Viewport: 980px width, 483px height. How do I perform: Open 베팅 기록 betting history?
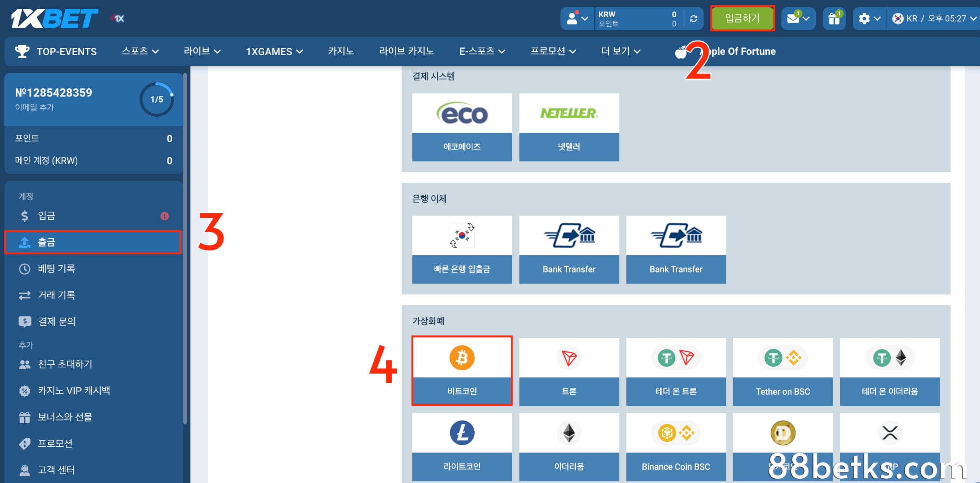coord(93,269)
